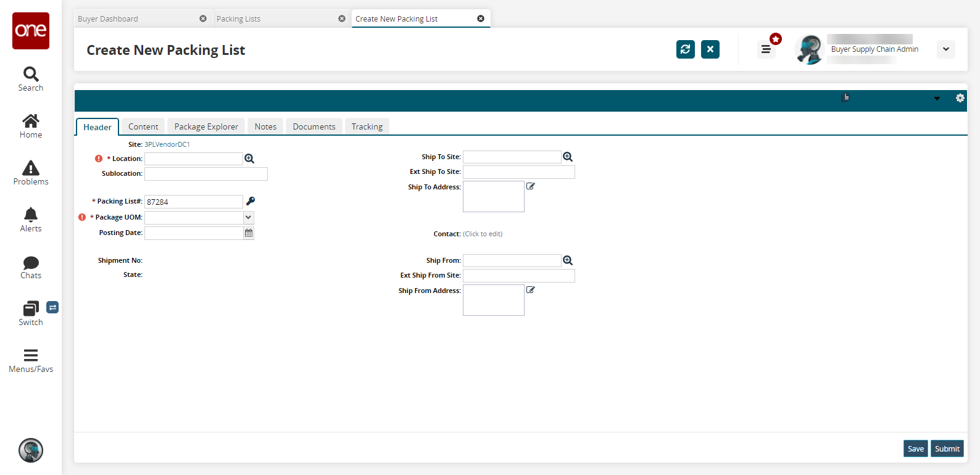Expand the Package UOM dropdown
The width and height of the screenshot is (980, 475).
[x=248, y=218]
